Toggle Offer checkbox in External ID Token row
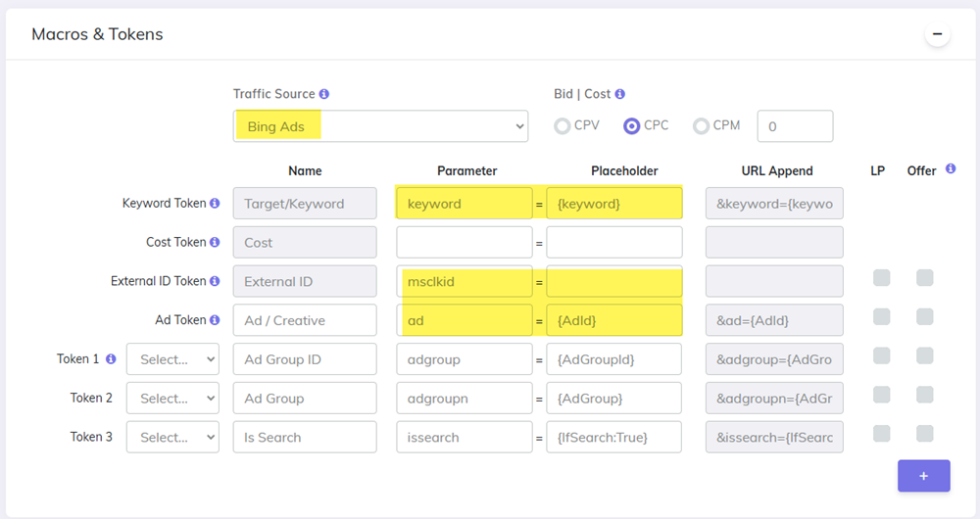The width and height of the screenshot is (980, 519). 924,278
